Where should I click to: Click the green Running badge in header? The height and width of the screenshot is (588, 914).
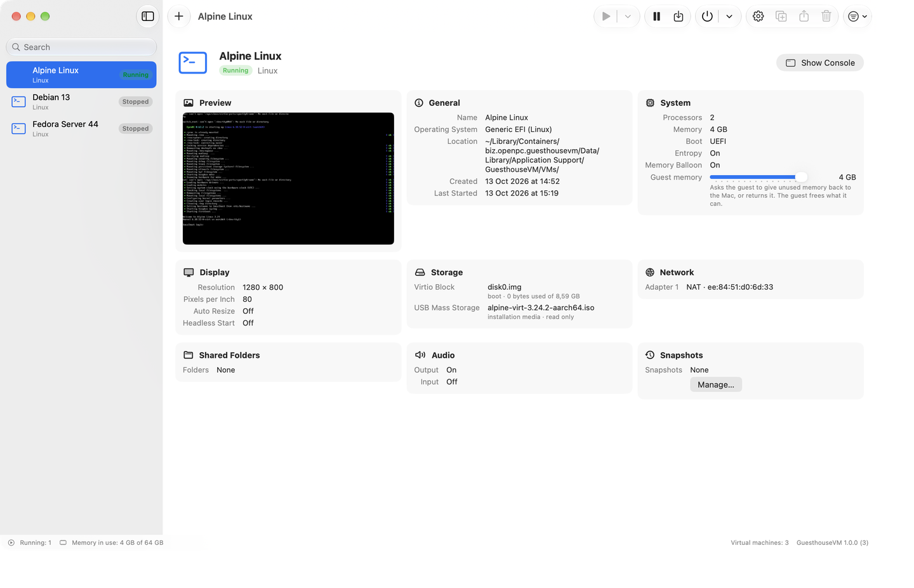click(x=235, y=70)
